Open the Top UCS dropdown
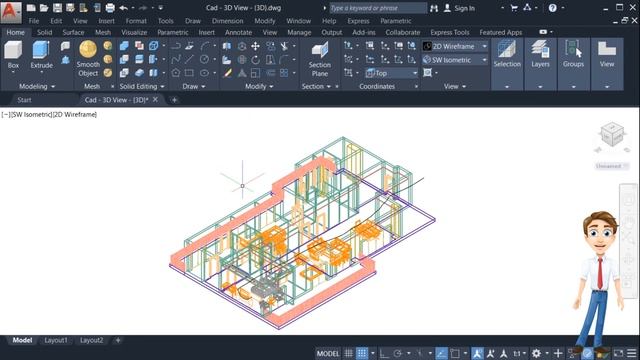This screenshot has width=640, height=360. tap(392, 73)
